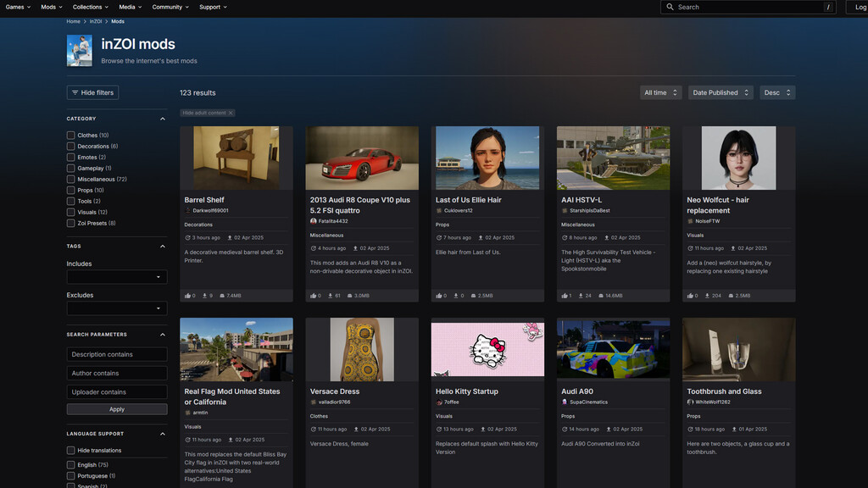
Task: Click SupaCinematics' author avatar icon
Action: point(565,402)
